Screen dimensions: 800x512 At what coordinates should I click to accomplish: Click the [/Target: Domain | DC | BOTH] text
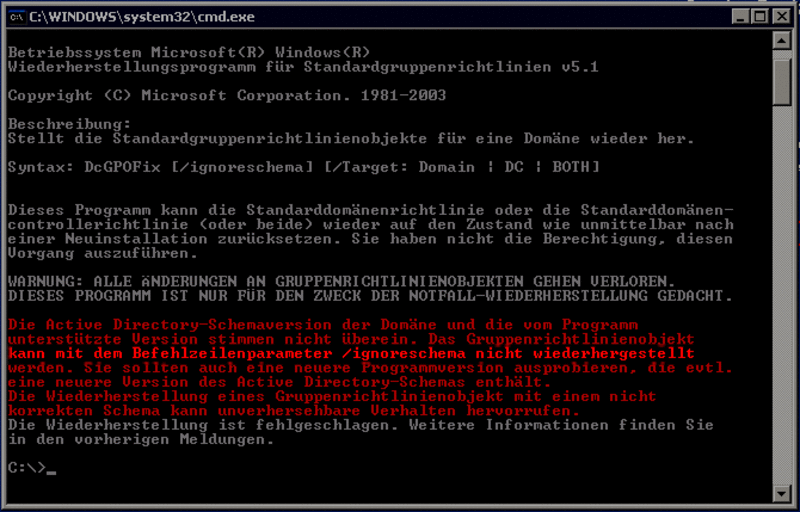point(462,167)
